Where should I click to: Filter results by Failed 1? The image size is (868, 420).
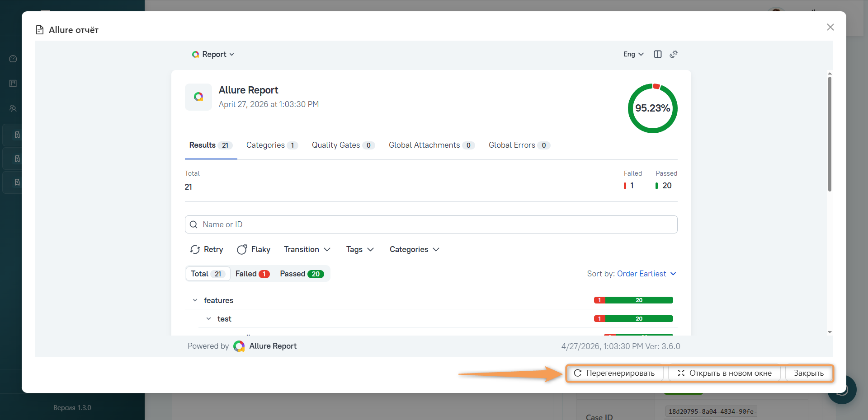(x=252, y=274)
